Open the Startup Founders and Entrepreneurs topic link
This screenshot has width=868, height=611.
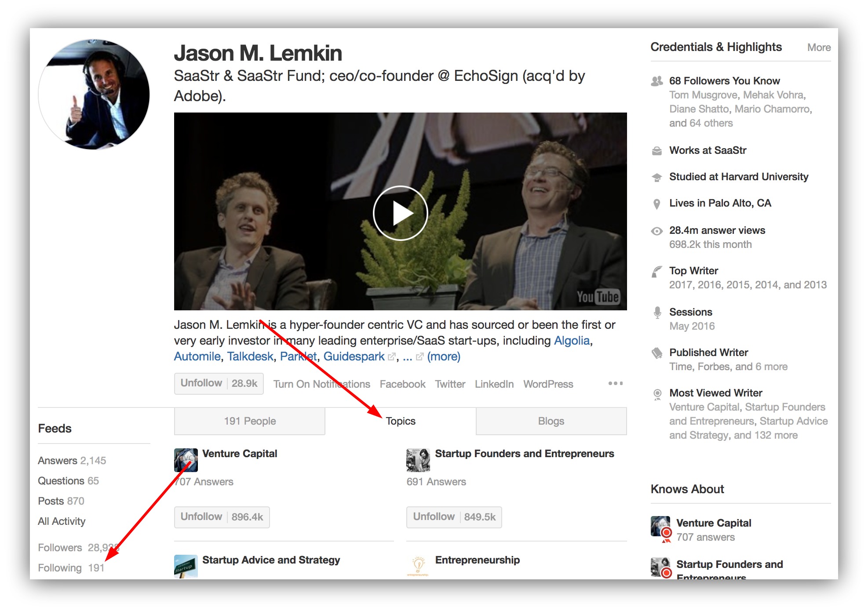pos(525,454)
